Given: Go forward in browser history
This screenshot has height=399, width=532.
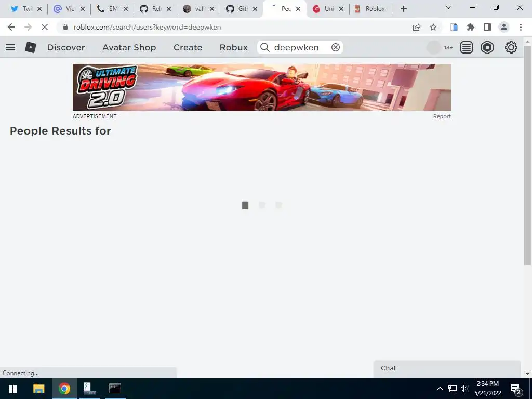Looking at the screenshot, I should tap(28, 27).
